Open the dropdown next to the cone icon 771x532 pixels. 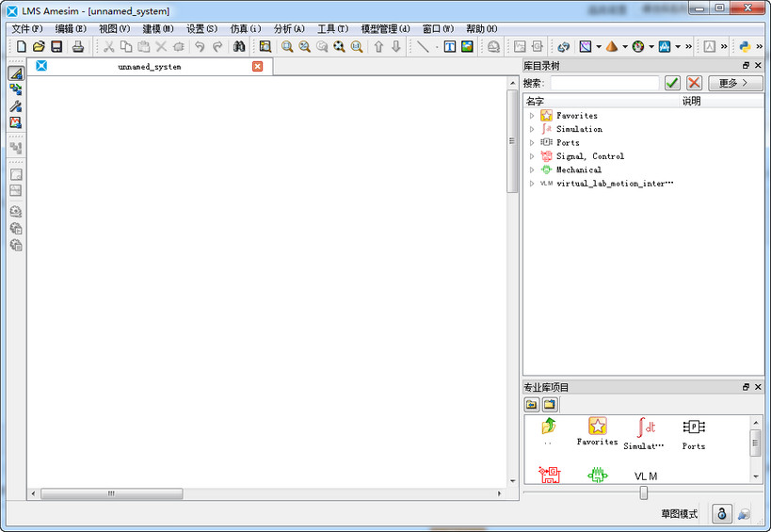625,47
